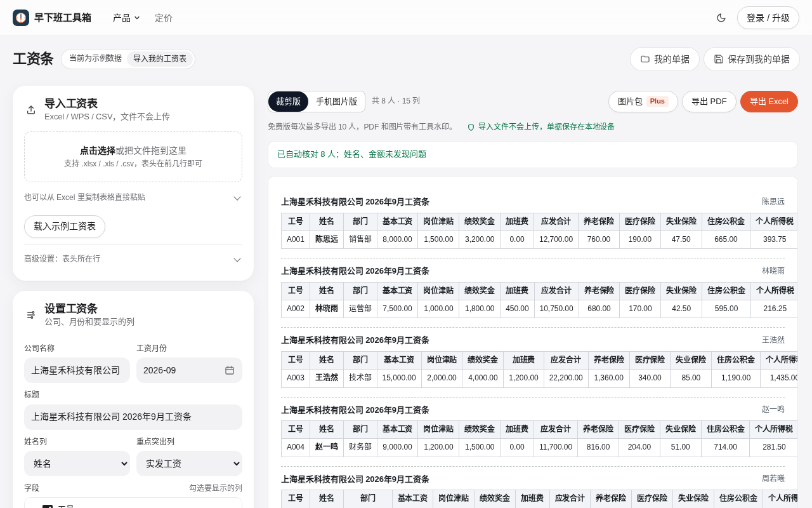Click 财务部 department cell
812x508 pixels.
(360, 447)
